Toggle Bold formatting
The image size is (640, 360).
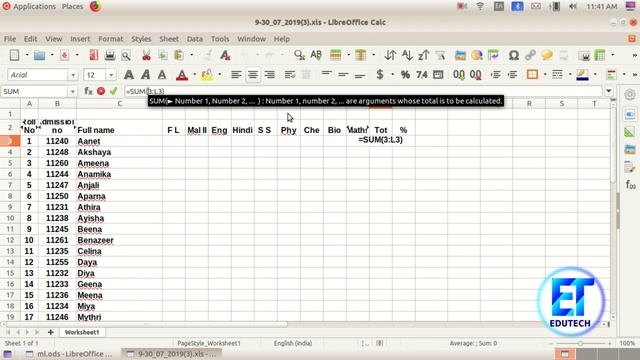(129, 75)
